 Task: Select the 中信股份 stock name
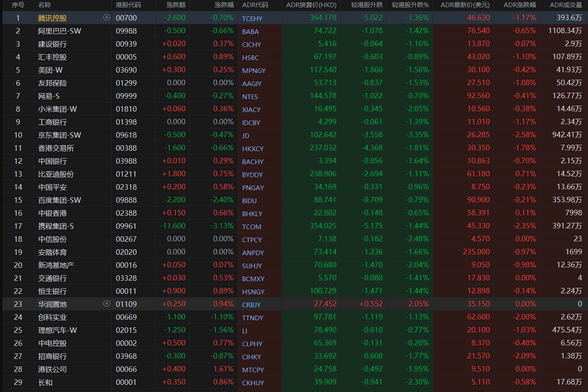(x=52, y=239)
